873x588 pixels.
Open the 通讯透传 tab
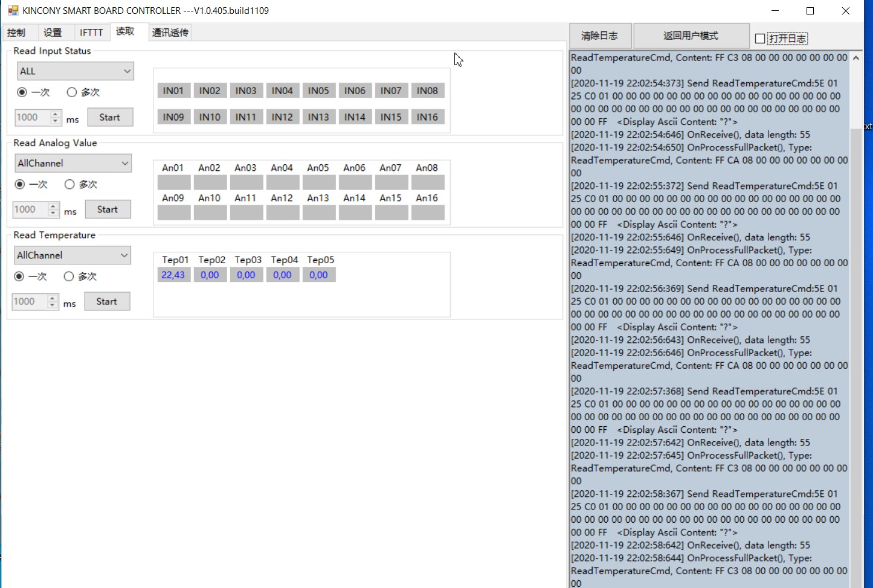pyautogui.click(x=170, y=33)
